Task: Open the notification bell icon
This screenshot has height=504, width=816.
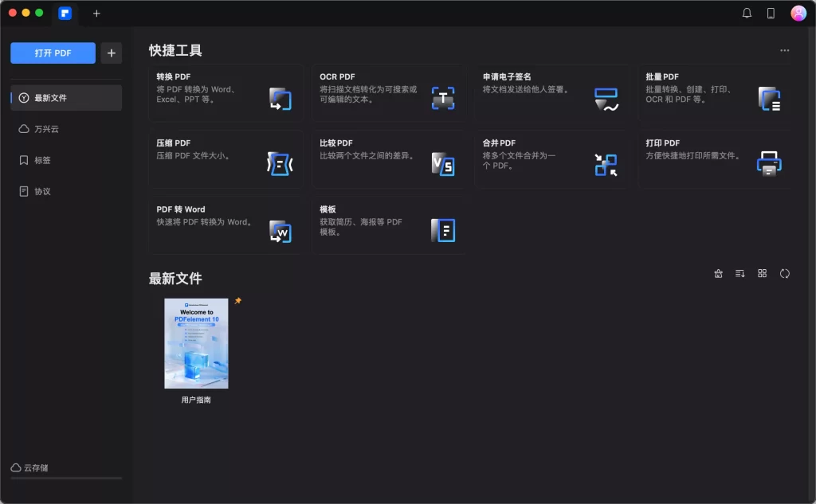Action: (747, 13)
